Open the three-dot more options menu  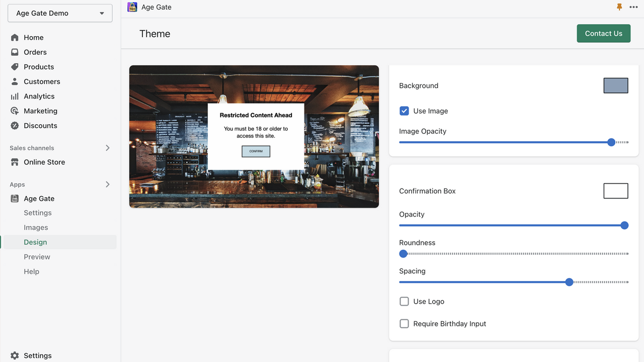633,7
